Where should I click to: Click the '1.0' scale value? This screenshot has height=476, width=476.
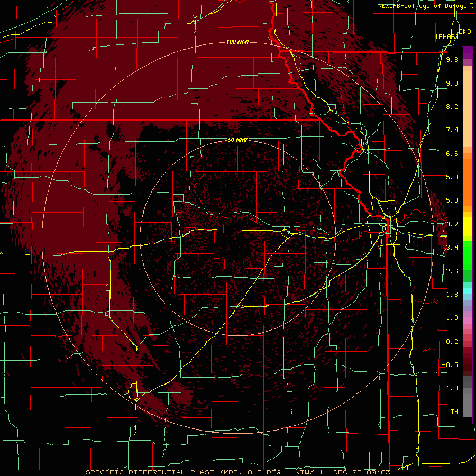[x=452, y=318]
